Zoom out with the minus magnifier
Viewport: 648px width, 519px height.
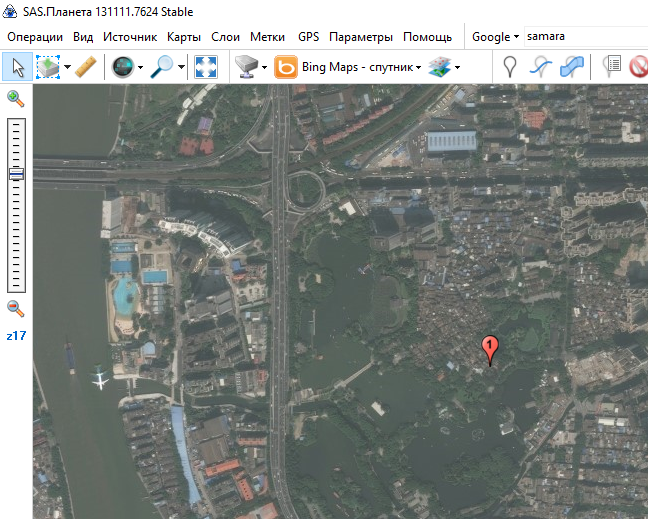pos(16,308)
